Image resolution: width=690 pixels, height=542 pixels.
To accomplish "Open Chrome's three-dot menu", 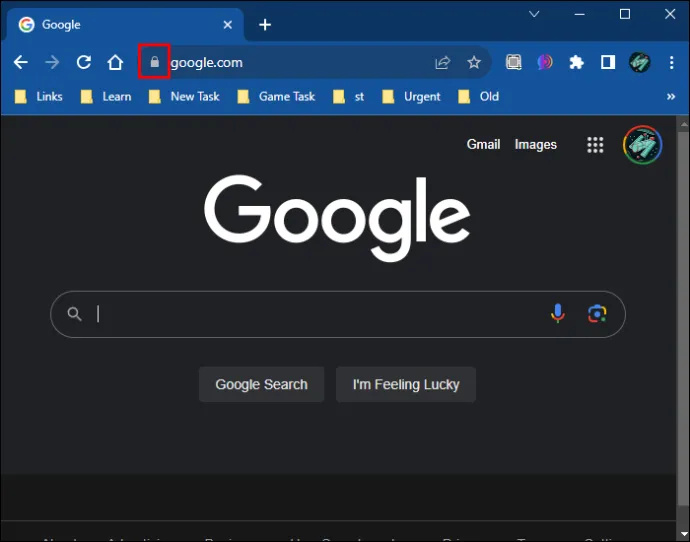I will 672,62.
